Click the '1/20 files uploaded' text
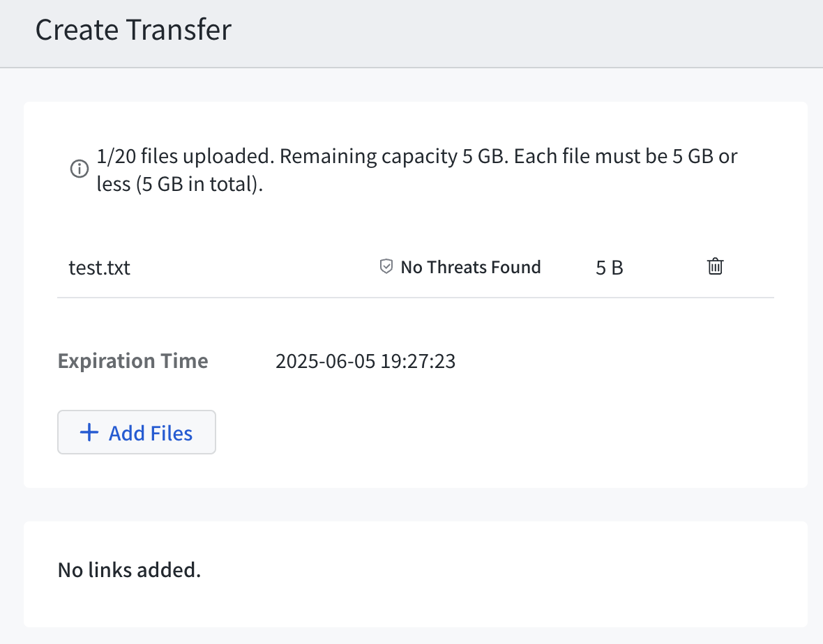Viewport: 823px width, 644px height. [186, 156]
